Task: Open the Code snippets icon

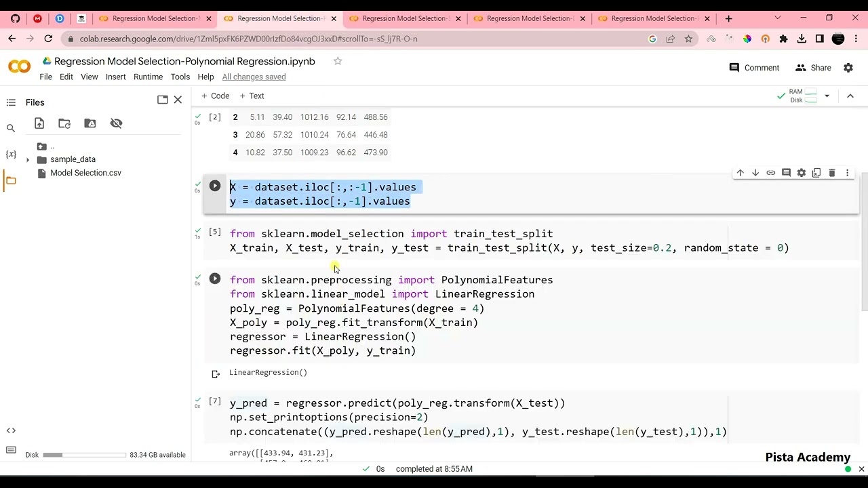Action: (x=11, y=430)
